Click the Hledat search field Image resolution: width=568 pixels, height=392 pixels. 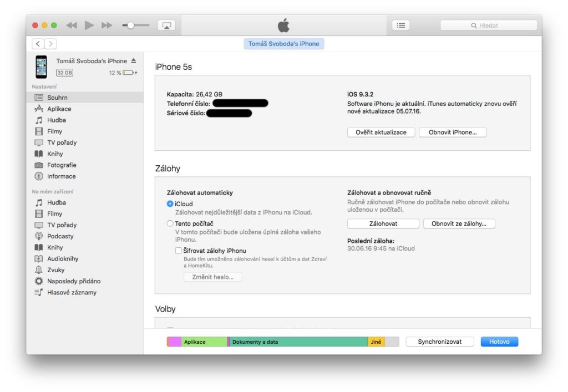point(488,26)
